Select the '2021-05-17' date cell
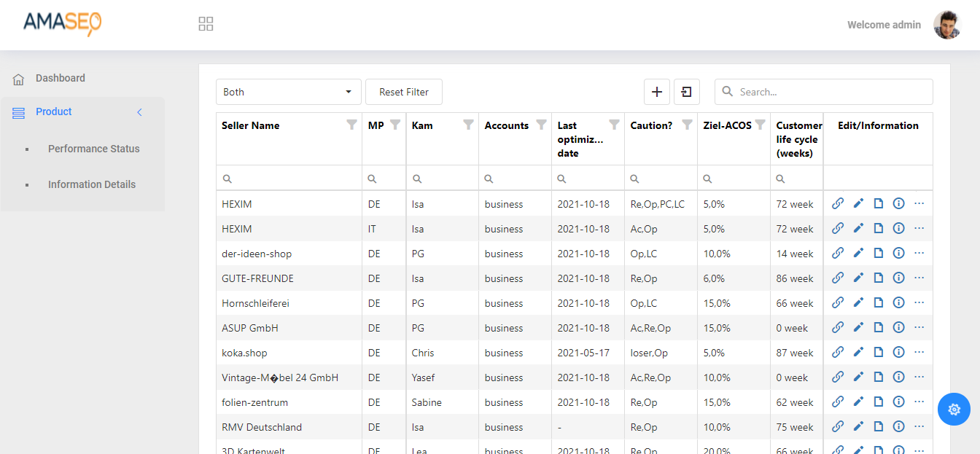980x454 pixels. click(588, 353)
